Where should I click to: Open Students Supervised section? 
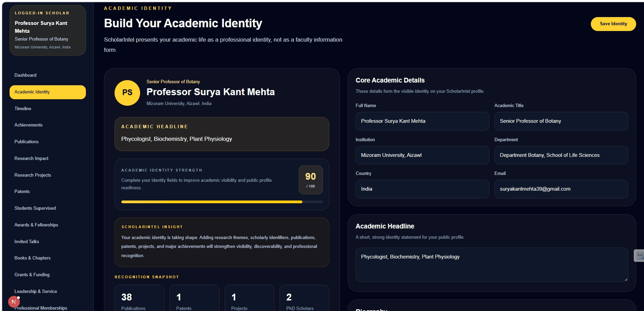click(48, 208)
